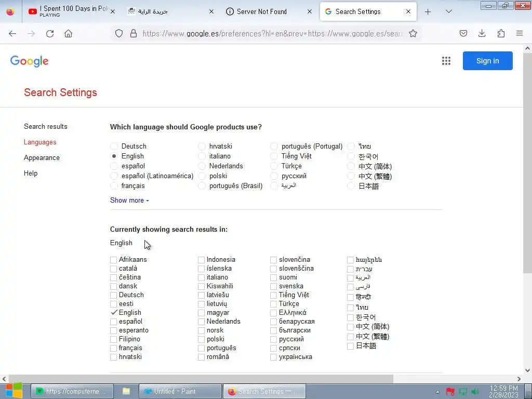Switch to the Arabic newspaper tab

(x=170, y=11)
